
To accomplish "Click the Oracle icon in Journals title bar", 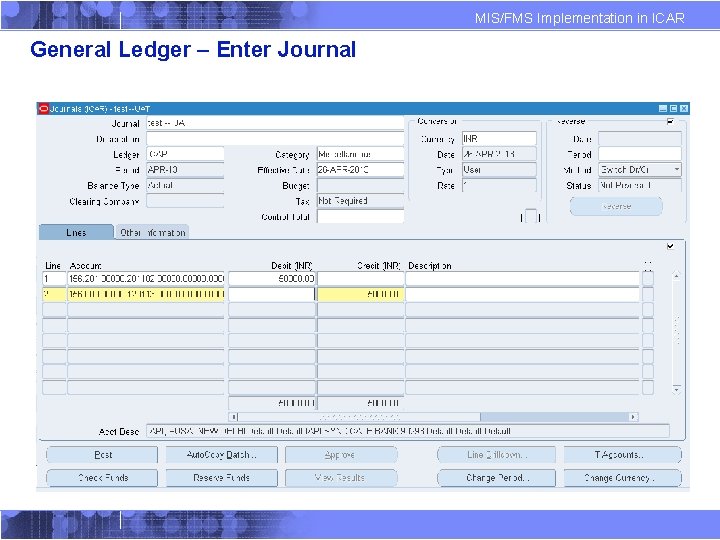I will click(44, 109).
